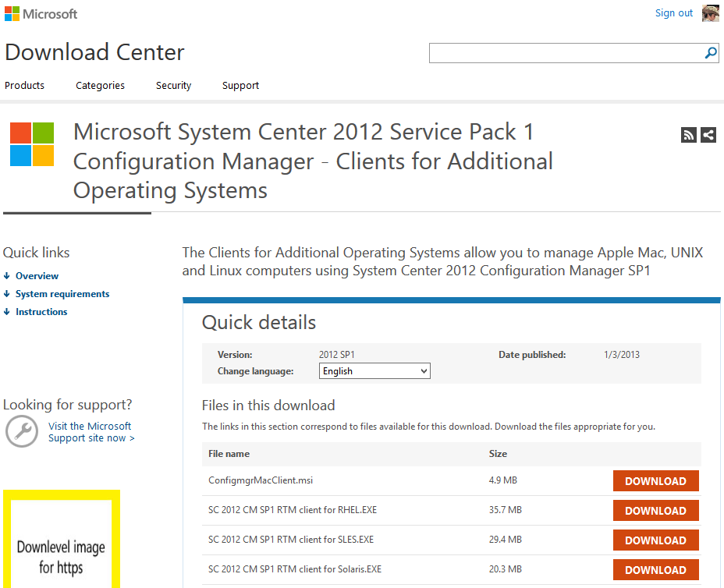Viewport: 724px width, 588px height.
Task: Jump to Instructions quick link
Action: [41, 312]
